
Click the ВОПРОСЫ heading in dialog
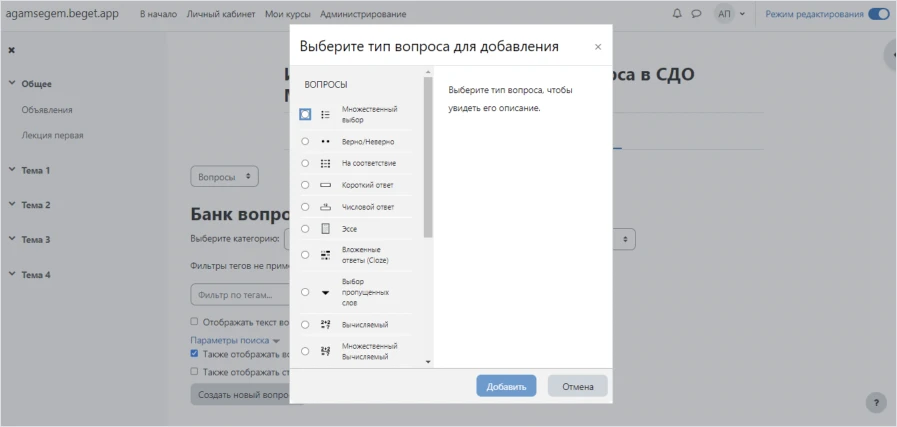click(326, 85)
